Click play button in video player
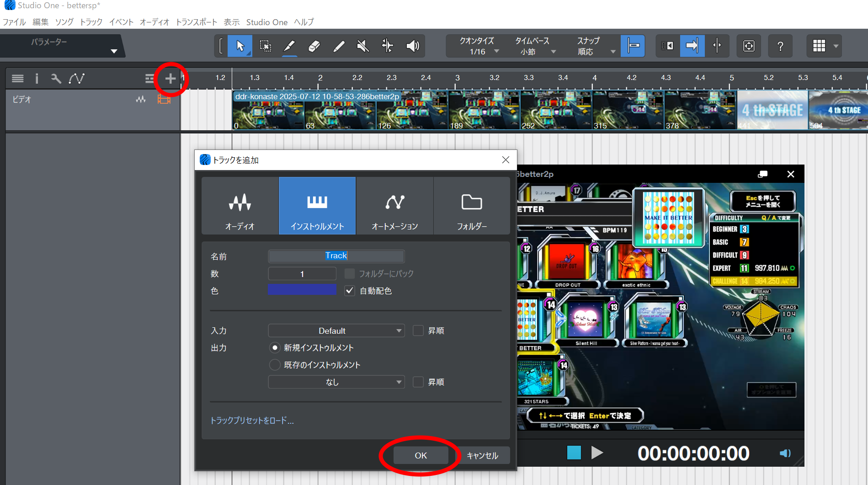 click(597, 453)
